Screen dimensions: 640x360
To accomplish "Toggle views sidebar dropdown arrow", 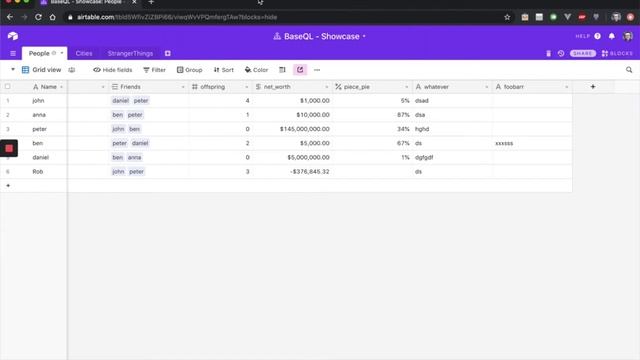I will point(13,69).
